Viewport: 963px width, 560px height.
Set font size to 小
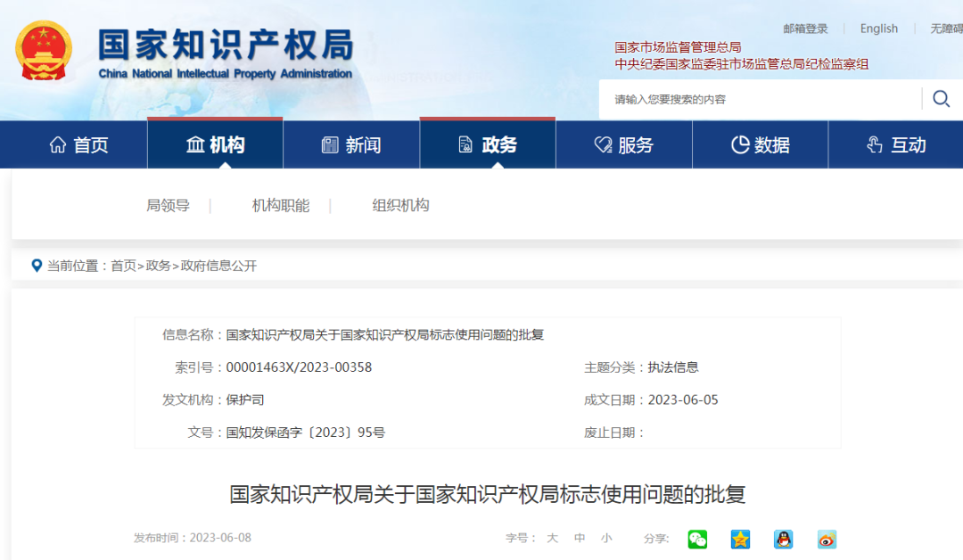pyautogui.click(x=606, y=539)
